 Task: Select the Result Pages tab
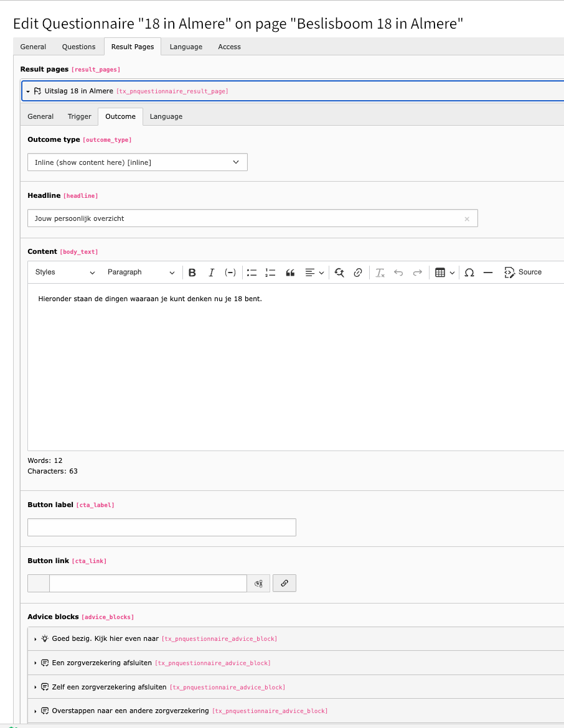point(133,47)
